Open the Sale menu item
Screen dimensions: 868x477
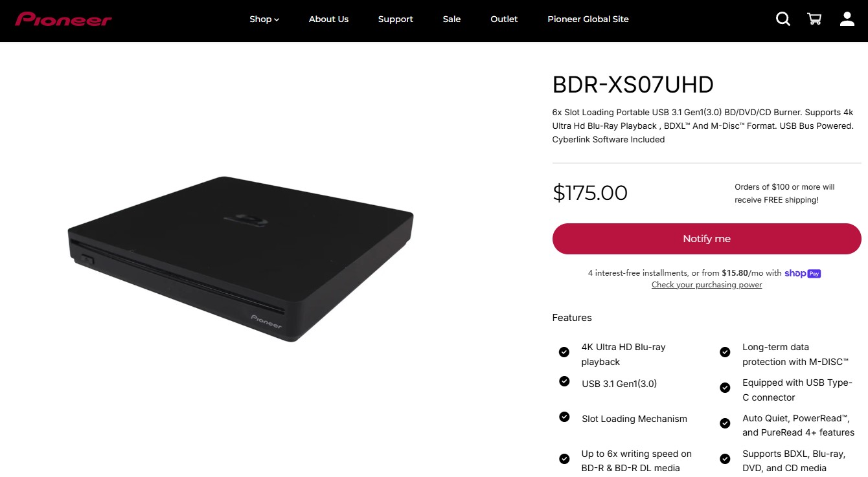click(451, 19)
